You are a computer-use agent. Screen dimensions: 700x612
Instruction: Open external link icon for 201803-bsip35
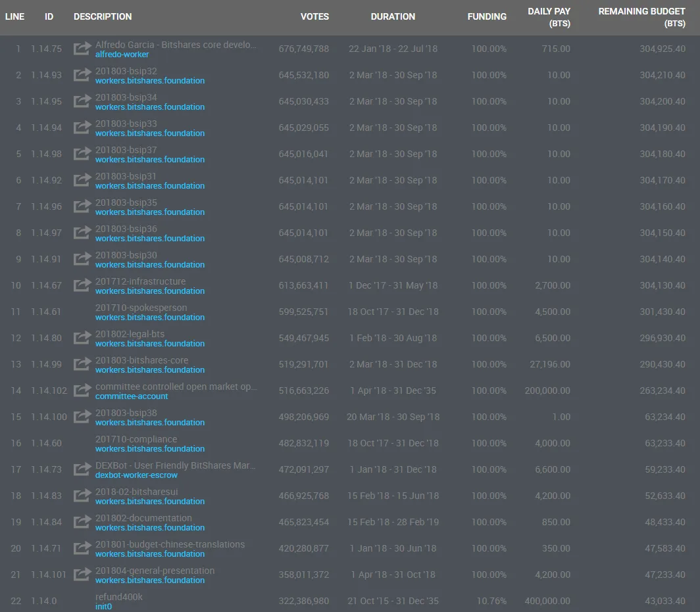82,206
